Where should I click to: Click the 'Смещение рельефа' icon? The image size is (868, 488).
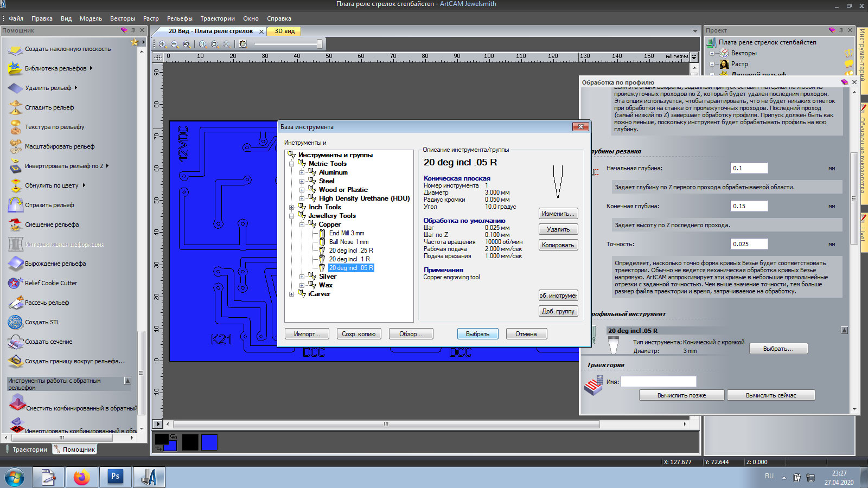pos(15,225)
